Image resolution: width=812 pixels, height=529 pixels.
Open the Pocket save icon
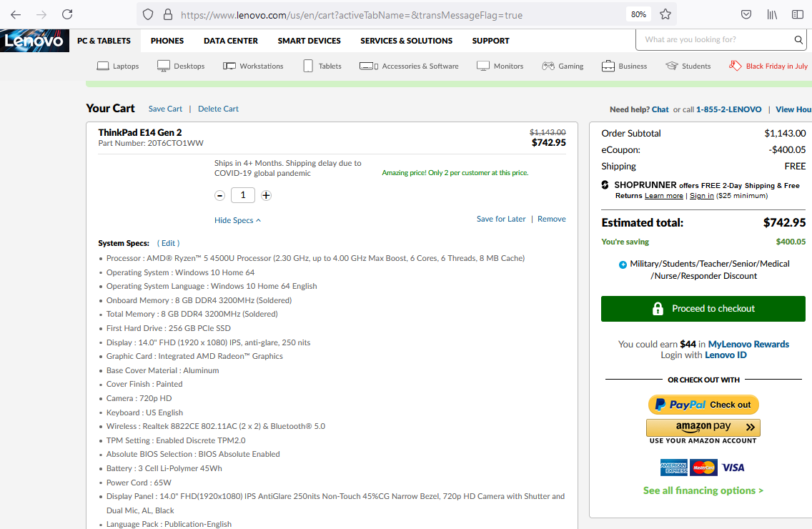(x=746, y=14)
